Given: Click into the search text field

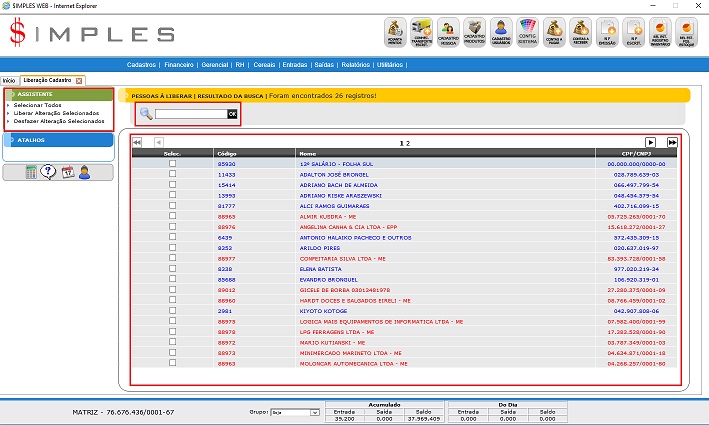Looking at the screenshot, I should [190, 114].
